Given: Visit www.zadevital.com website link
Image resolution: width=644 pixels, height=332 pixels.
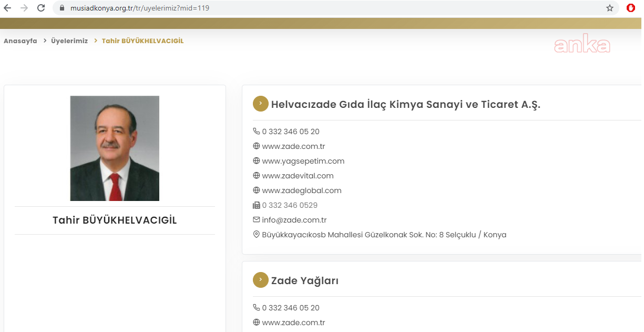Looking at the screenshot, I should click(x=298, y=176).
